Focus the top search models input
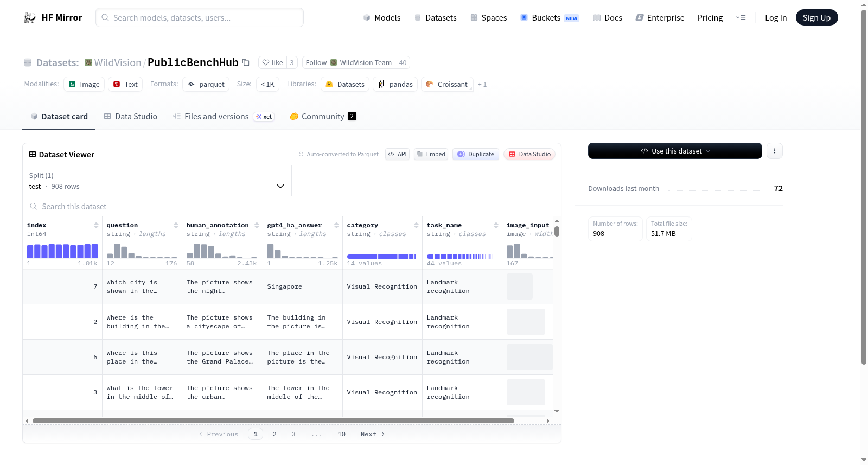868x465 pixels. 200,17
